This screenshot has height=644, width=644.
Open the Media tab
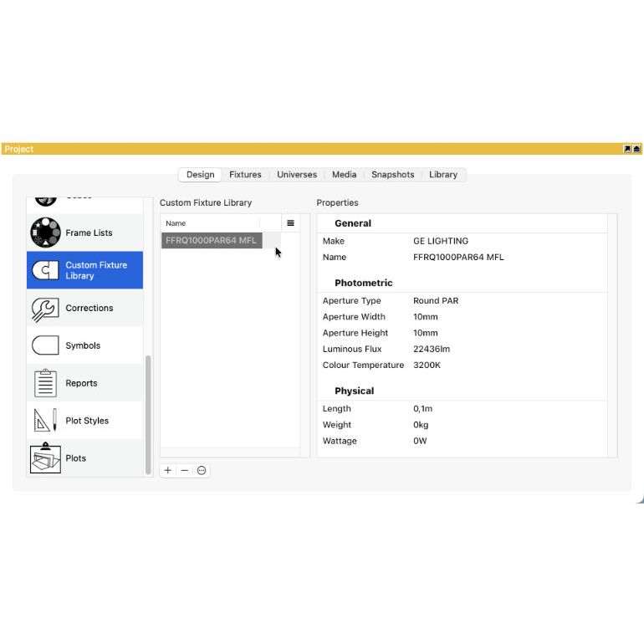pyautogui.click(x=344, y=175)
